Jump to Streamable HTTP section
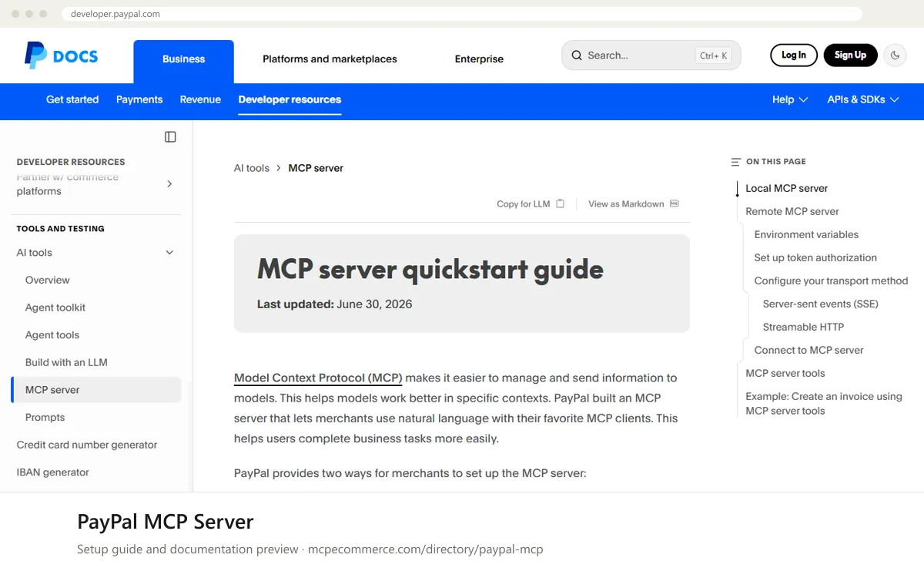924x578 pixels. coord(803,327)
